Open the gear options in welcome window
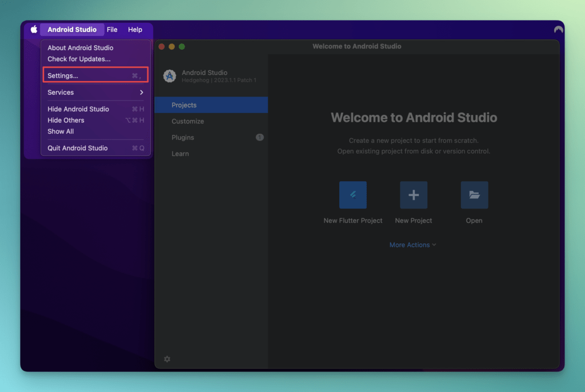This screenshot has height=392, width=585. click(167, 359)
